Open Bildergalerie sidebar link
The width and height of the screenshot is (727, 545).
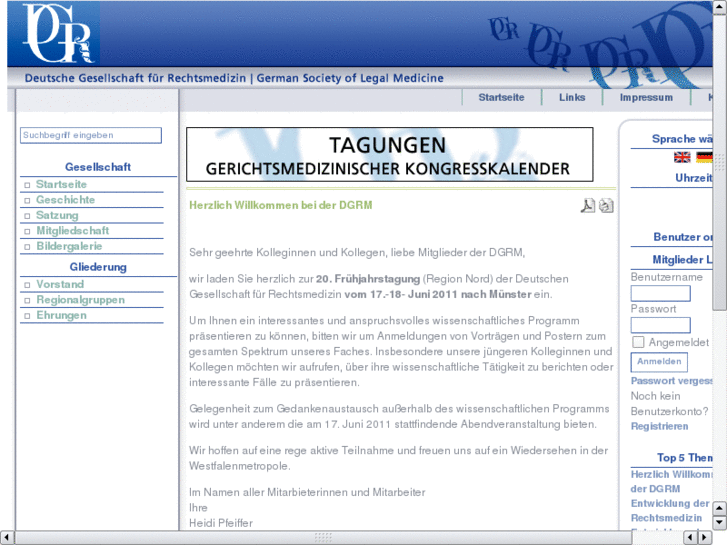pos(69,246)
